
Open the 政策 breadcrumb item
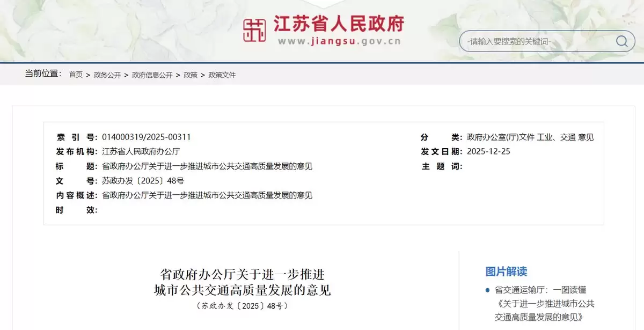pyautogui.click(x=191, y=75)
